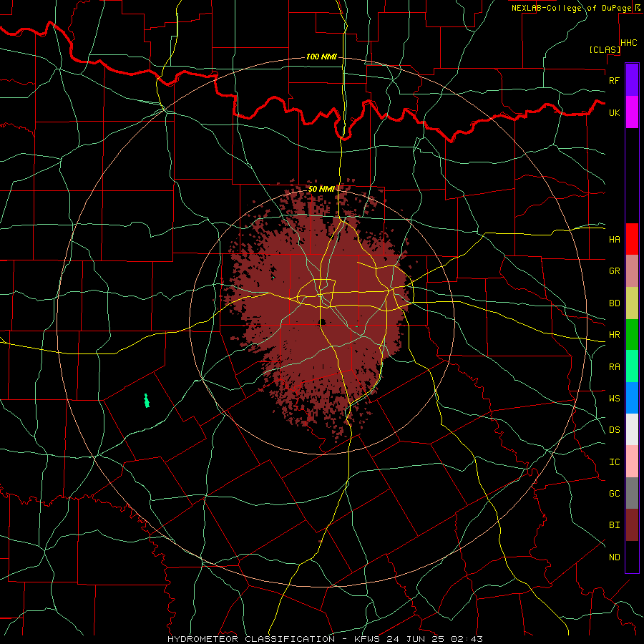Viewport: 644px width, 644px height.
Task: Click the GR legend label
Action: point(614,271)
